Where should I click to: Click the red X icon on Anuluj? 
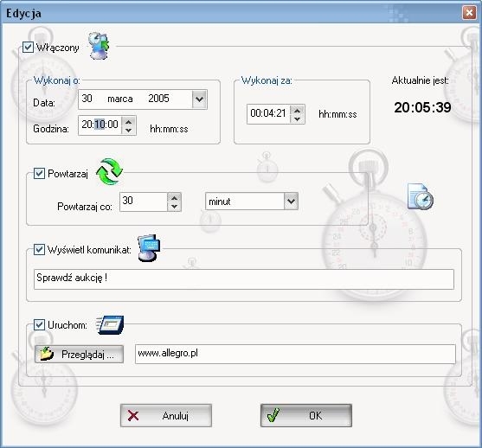click(133, 415)
